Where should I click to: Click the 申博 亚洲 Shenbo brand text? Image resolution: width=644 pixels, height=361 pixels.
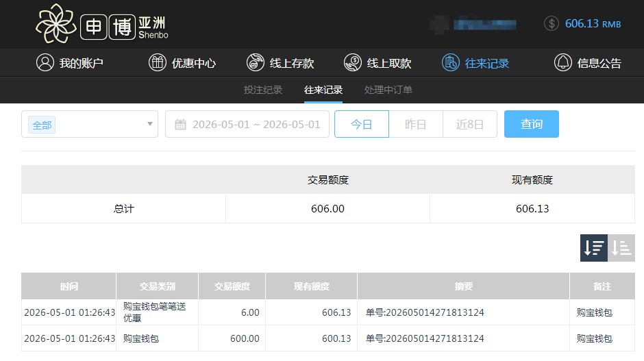point(124,27)
